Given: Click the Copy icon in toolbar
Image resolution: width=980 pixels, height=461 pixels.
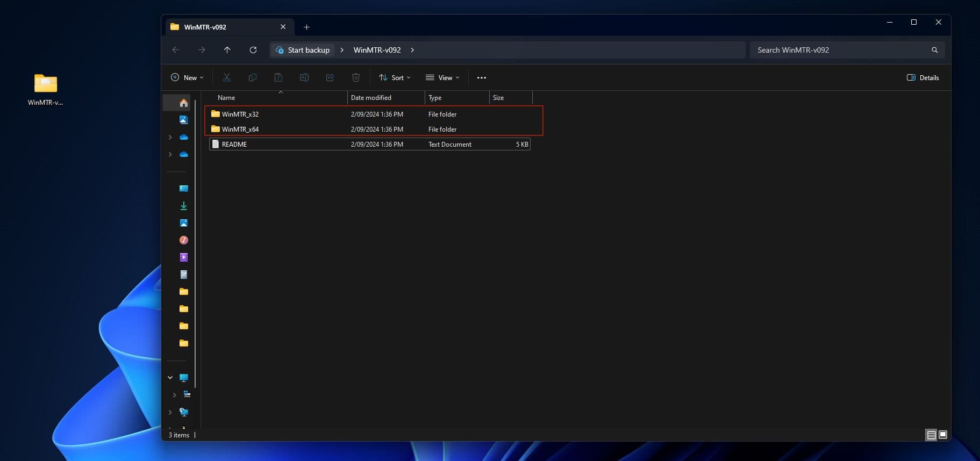Looking at the screenshot, I should point(253,78).
